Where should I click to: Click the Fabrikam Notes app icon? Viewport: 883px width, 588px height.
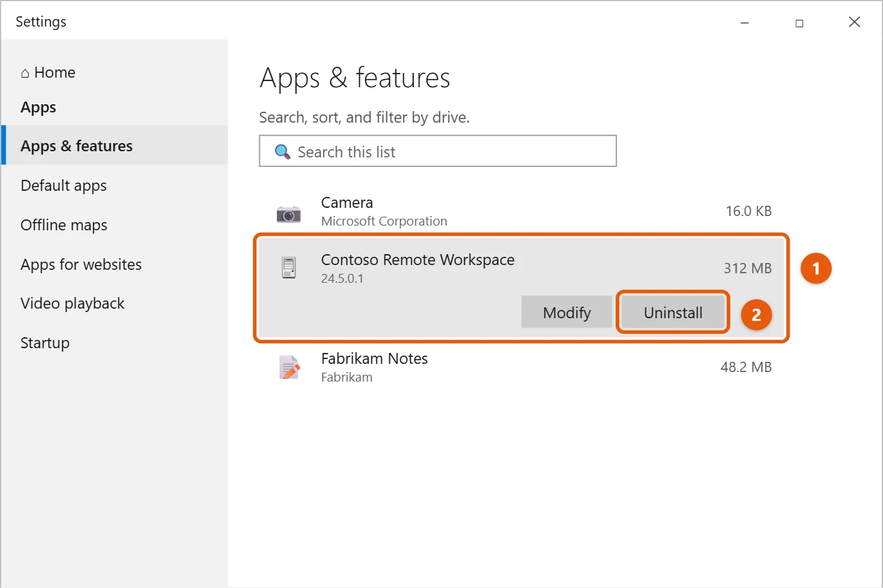coord(289,367)
